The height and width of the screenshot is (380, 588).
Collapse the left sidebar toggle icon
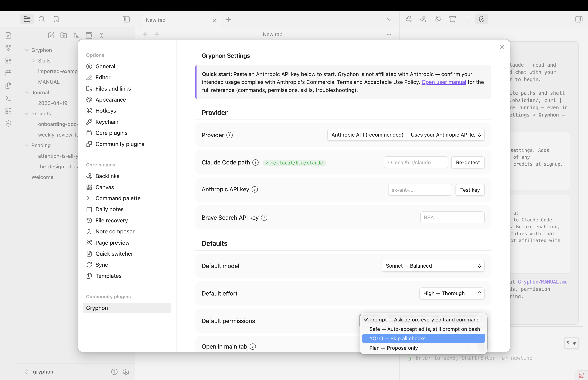[x=126, y=19]
